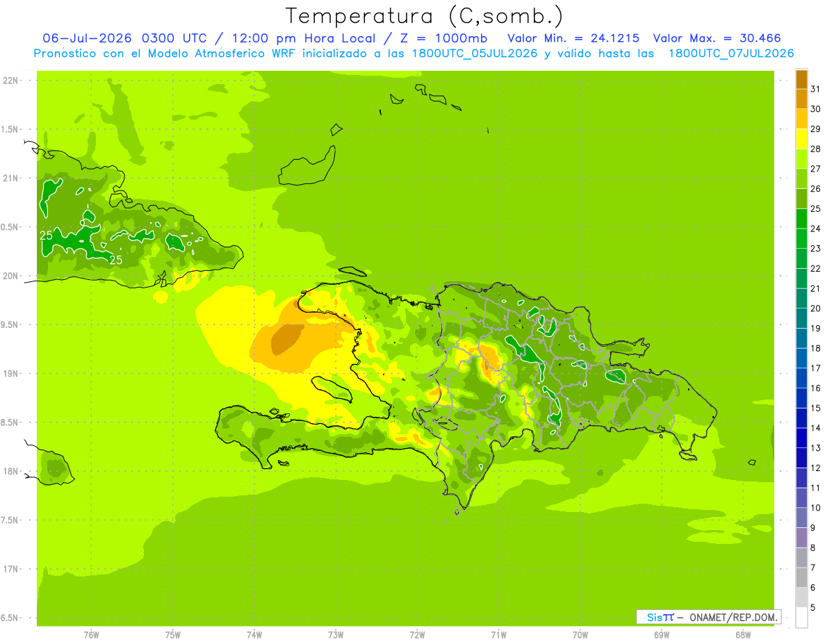Click the '68W' longitude axis label
The width and height of the screenshot is (834, 644).
click(x=743, y=634)
